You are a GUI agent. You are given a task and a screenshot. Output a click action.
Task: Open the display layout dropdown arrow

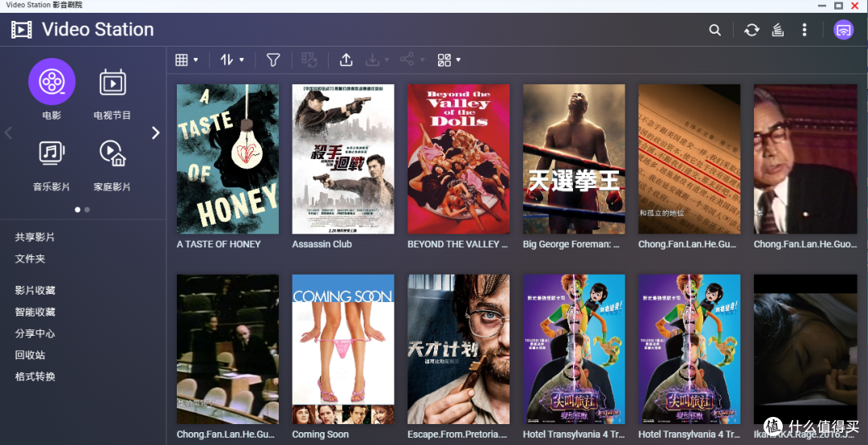click(458, 59)
